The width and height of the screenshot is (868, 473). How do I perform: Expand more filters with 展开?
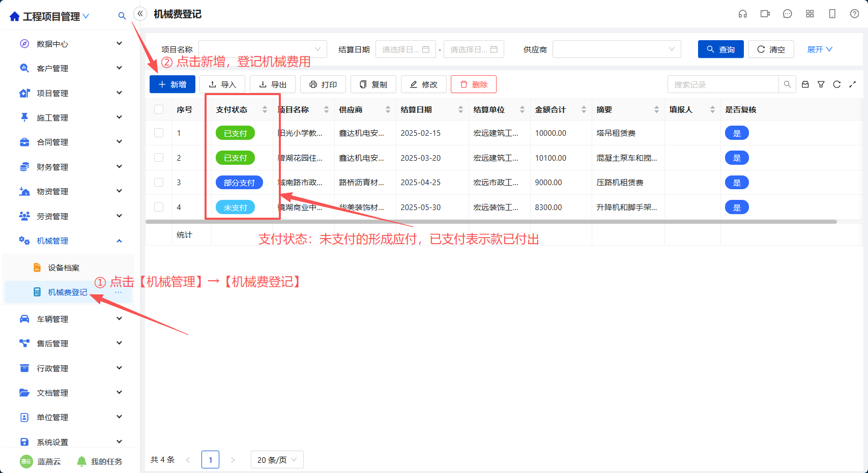820,49
